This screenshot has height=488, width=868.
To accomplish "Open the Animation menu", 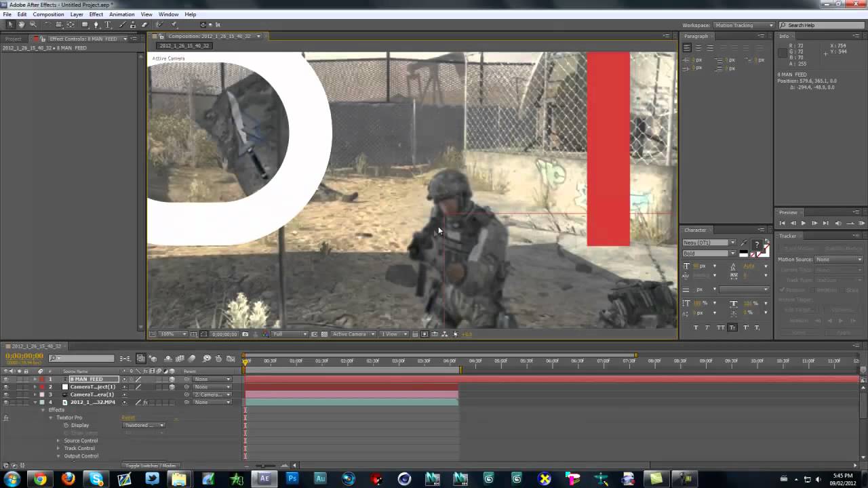I will pos(122,14).
